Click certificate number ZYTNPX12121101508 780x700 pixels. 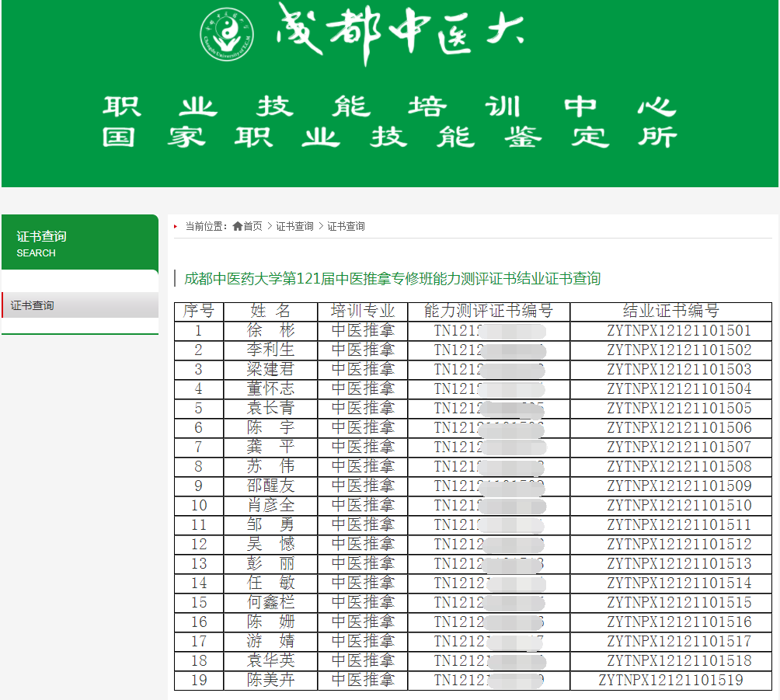(679, 466)
